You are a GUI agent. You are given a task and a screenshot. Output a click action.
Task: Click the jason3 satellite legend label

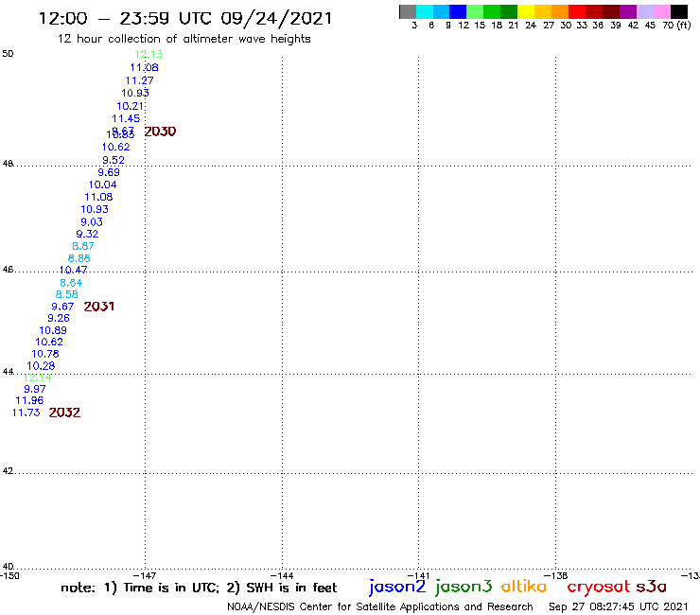click(464, 587)
